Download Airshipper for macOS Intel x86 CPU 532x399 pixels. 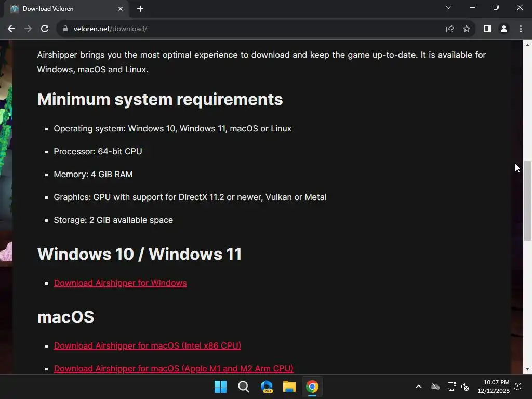pyautogui.click(x=147, y=345)
